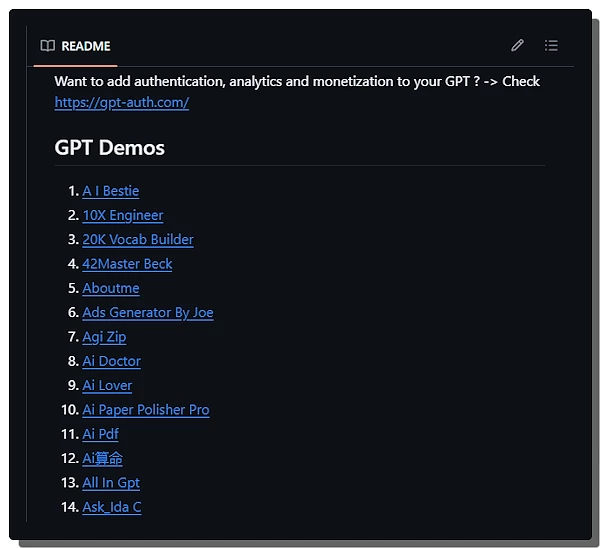Open the gpt-auth.com link
Screen dimensions: 600x548
point(121,102)
